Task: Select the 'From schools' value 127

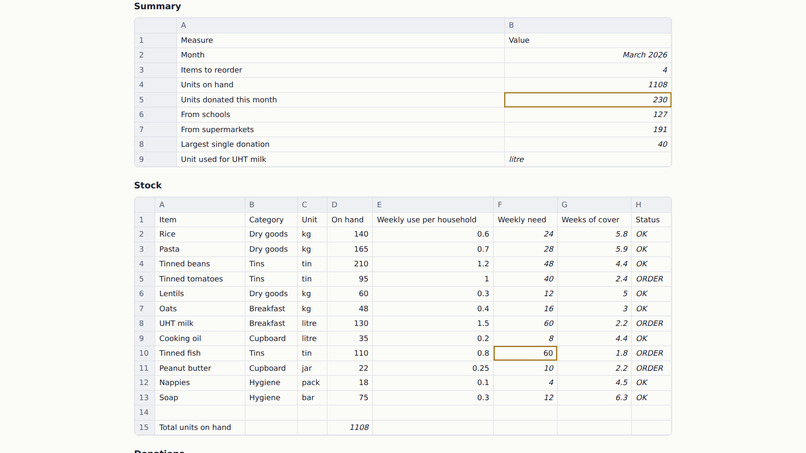Action: tap(588, 115)
